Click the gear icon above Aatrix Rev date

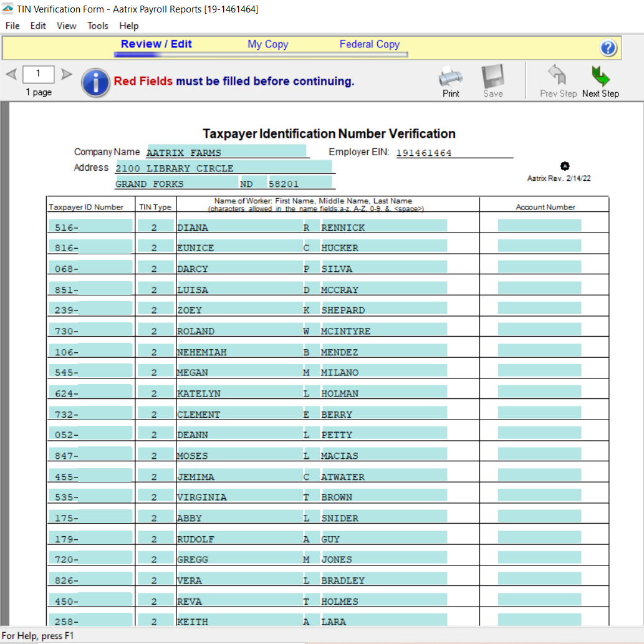[x=565, y=166]
